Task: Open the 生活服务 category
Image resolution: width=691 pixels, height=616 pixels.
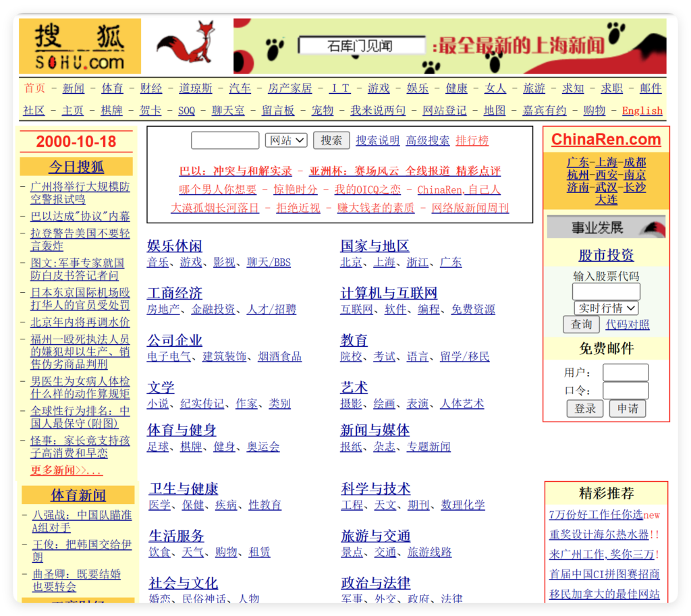Action: click(176, 536)
